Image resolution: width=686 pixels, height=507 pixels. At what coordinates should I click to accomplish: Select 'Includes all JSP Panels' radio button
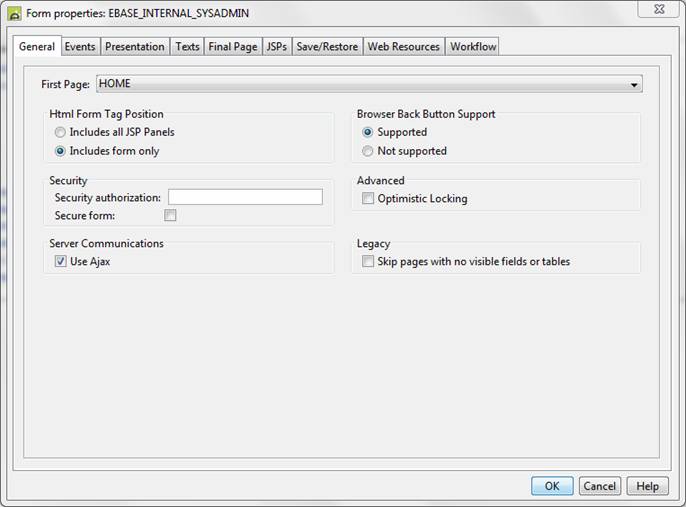click(x=62, y=132)
